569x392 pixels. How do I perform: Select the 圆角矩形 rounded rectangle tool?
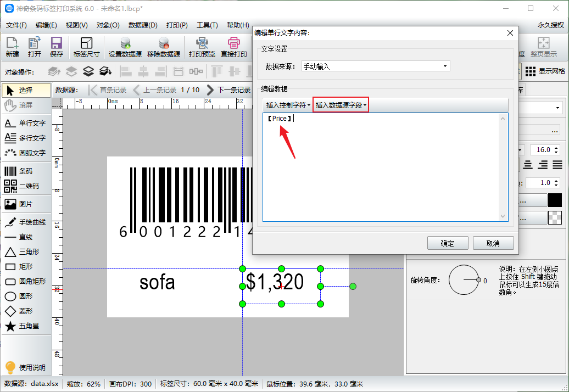(26, 282)
